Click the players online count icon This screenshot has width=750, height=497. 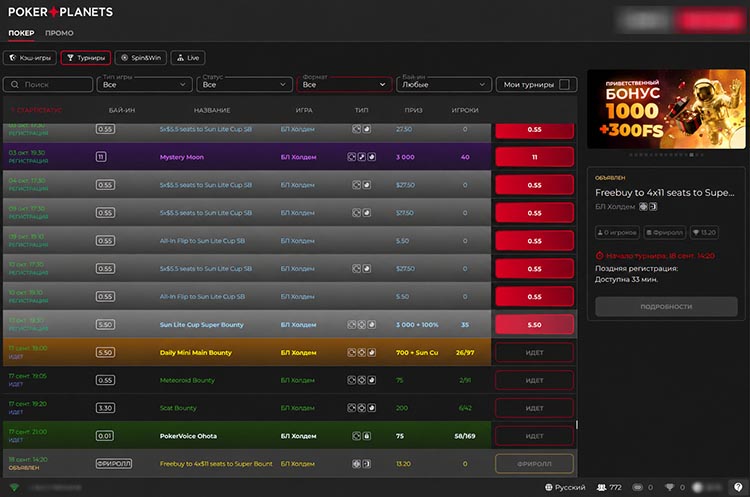[x=601, y=487]
